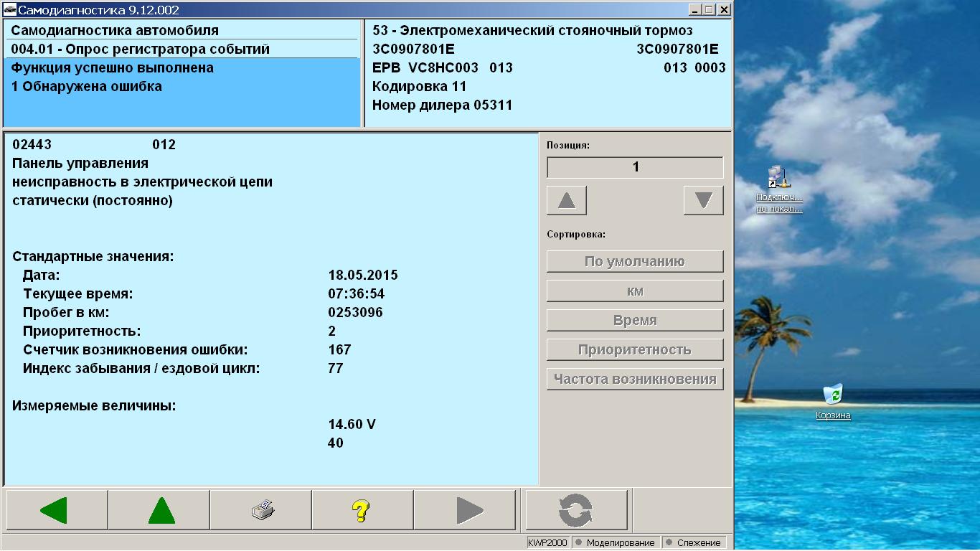The image size is (980, 551).
Task: Click the KWP2000 status bar cell
Action: 547,542
